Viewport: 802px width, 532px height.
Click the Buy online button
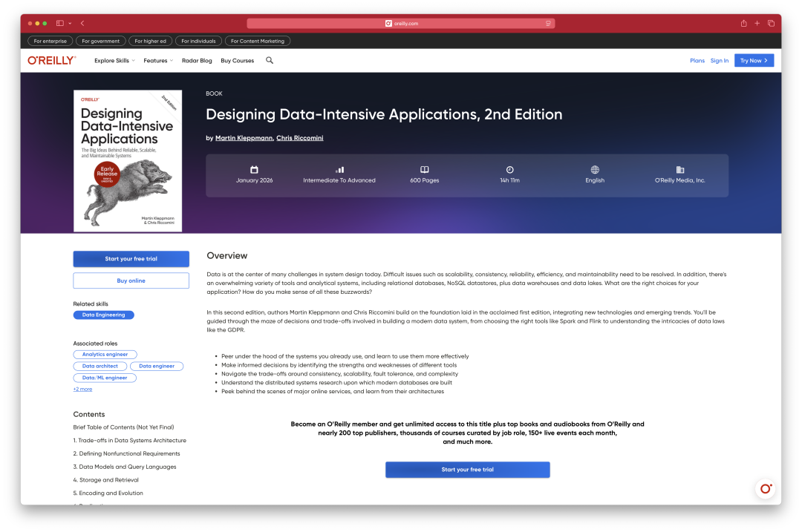pyautogui.click(x=131, y=280)
